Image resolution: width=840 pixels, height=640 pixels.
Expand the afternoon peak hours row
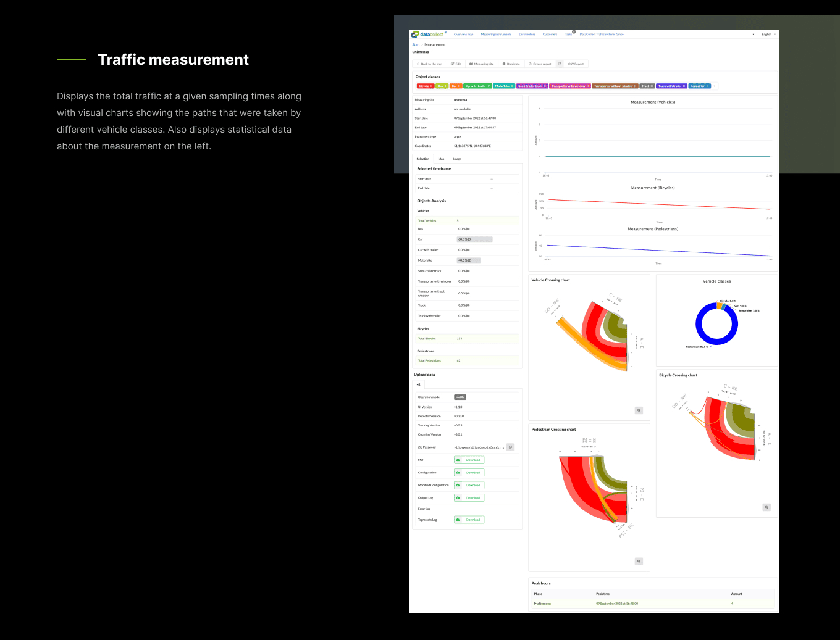click(x=535, y=604)
